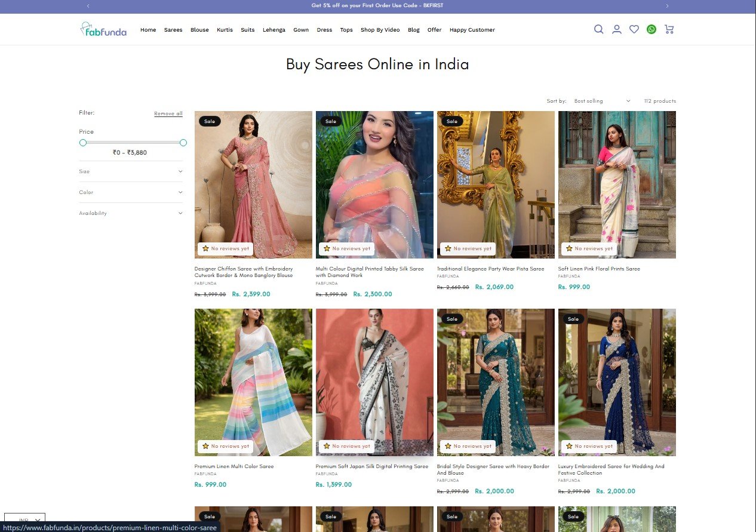Click review star on Designer Chiffon Saree
The width and height of the screenshot is (756, 532).
click(205, 248)
